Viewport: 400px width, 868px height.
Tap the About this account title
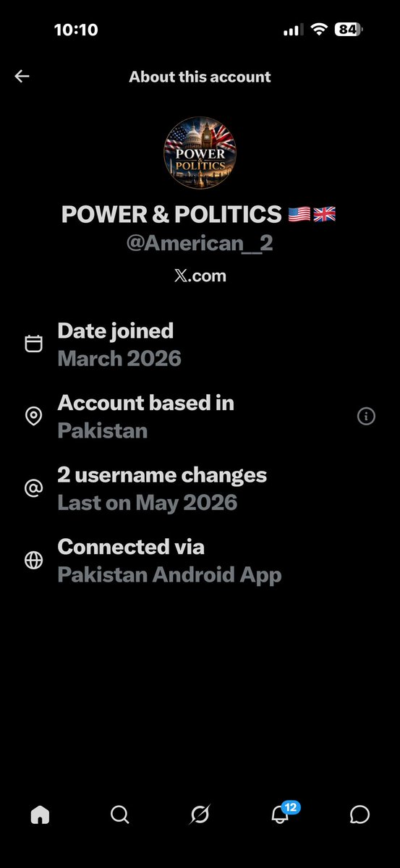coord(200,77)
